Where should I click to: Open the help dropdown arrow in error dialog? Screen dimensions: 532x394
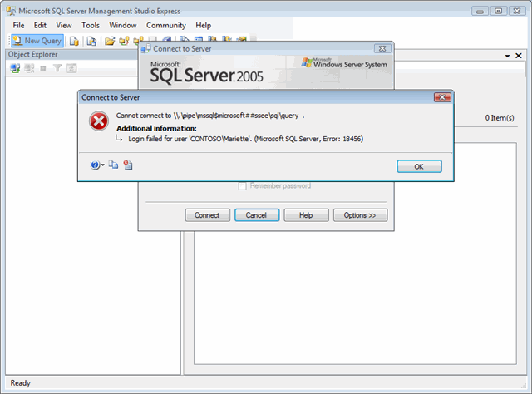coord(103,165)
